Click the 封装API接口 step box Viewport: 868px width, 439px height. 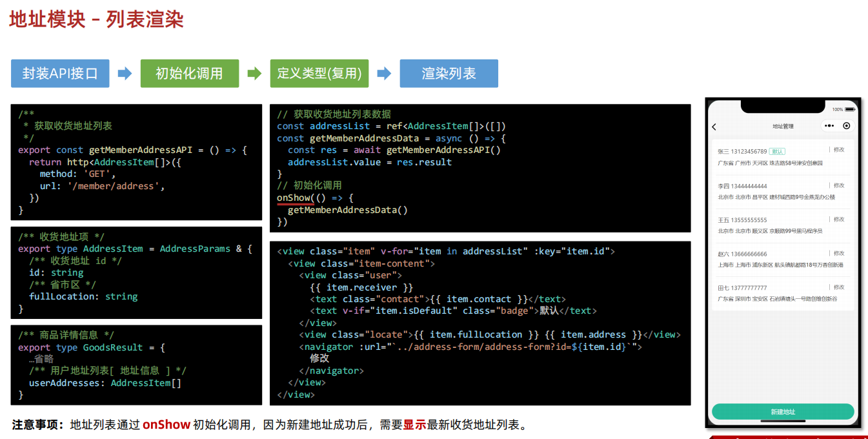coord(60,74)
